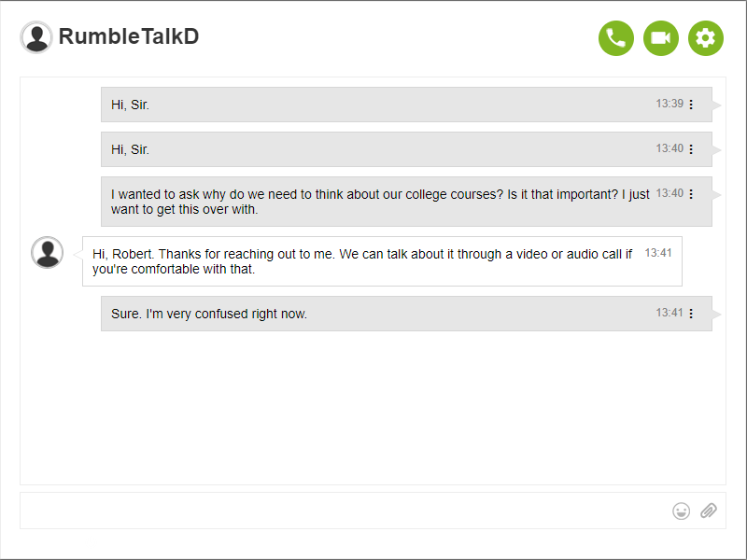Click the 13:39 timestamp on first message

pyautogui.click(x=669, y=104)
